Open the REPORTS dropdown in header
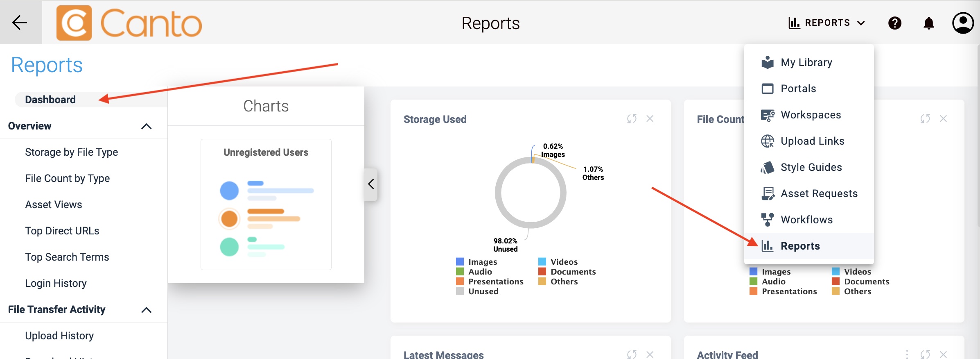Image resolution: width=980 pixels, height=359 pixels. [x=827, y=23]
